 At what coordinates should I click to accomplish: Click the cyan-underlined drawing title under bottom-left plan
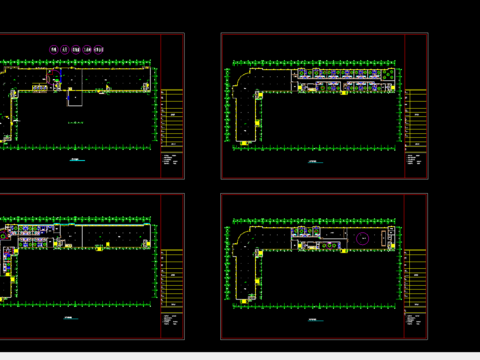pyautogui.click(x=71, y=318)
